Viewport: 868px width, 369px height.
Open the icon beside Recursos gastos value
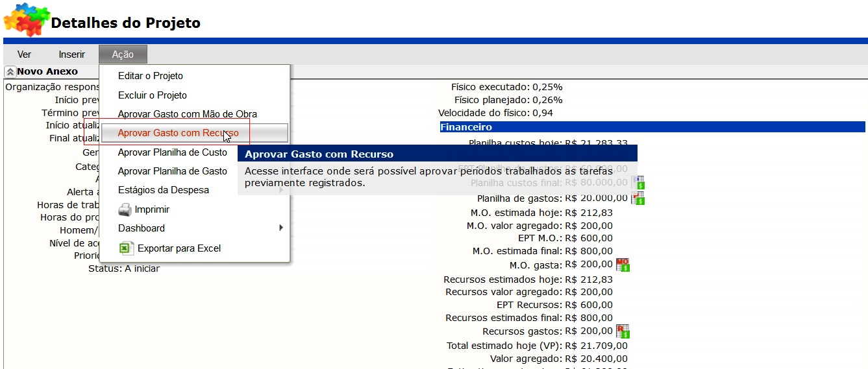coord(623,331)
